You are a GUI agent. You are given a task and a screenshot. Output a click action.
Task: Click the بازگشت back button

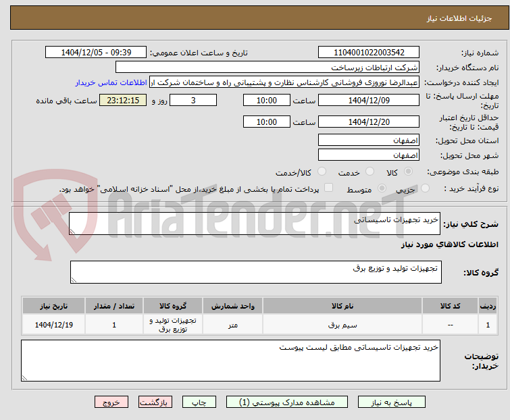[x=155, y=402]
